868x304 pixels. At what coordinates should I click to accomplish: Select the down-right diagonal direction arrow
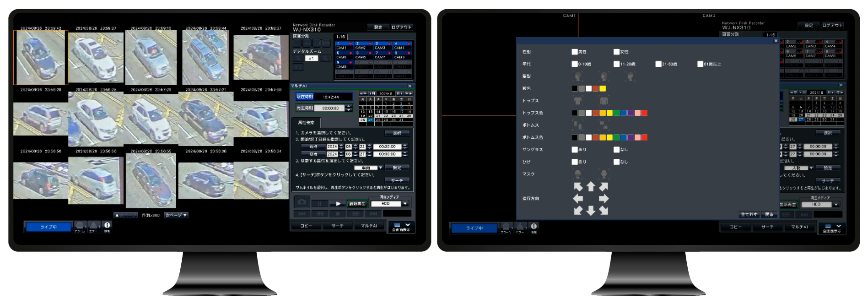point(604,210)
